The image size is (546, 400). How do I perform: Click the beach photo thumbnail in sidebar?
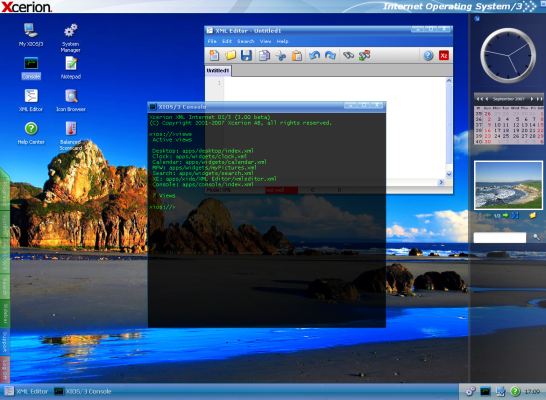[x=508, y=185]
